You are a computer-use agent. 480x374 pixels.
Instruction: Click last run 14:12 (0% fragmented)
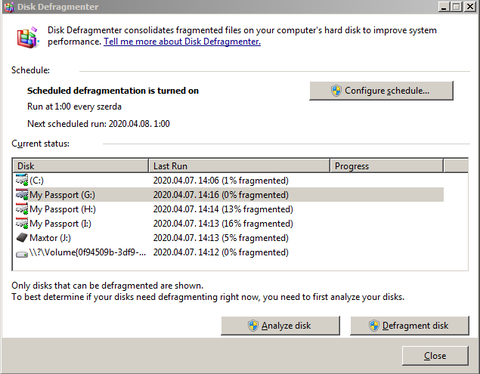pos(221,252)
